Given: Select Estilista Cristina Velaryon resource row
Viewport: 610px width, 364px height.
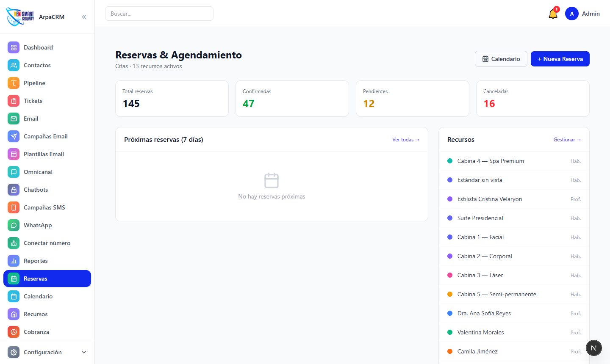Looking at the screenshot, I should click(x=514, y=199).
